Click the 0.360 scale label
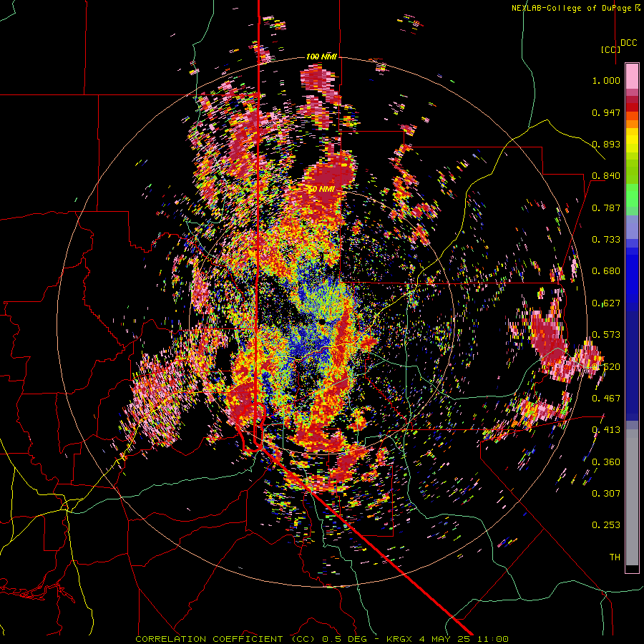 point(606,462)
